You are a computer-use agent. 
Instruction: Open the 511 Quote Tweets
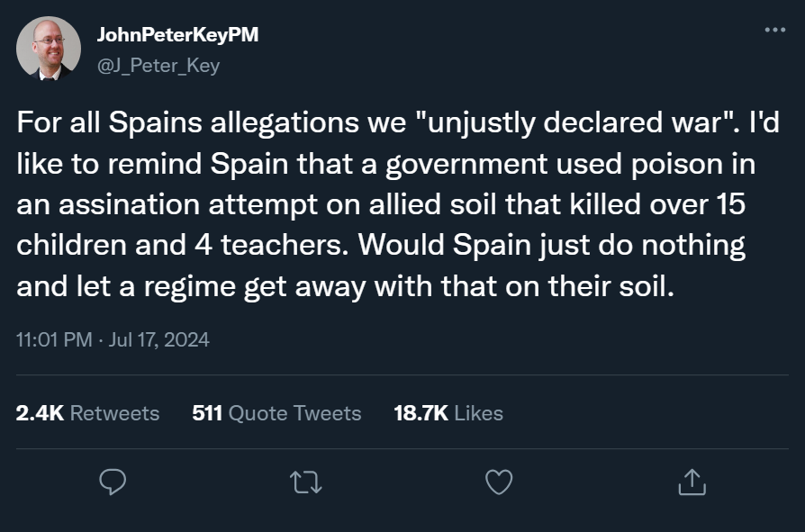(276, 413)
